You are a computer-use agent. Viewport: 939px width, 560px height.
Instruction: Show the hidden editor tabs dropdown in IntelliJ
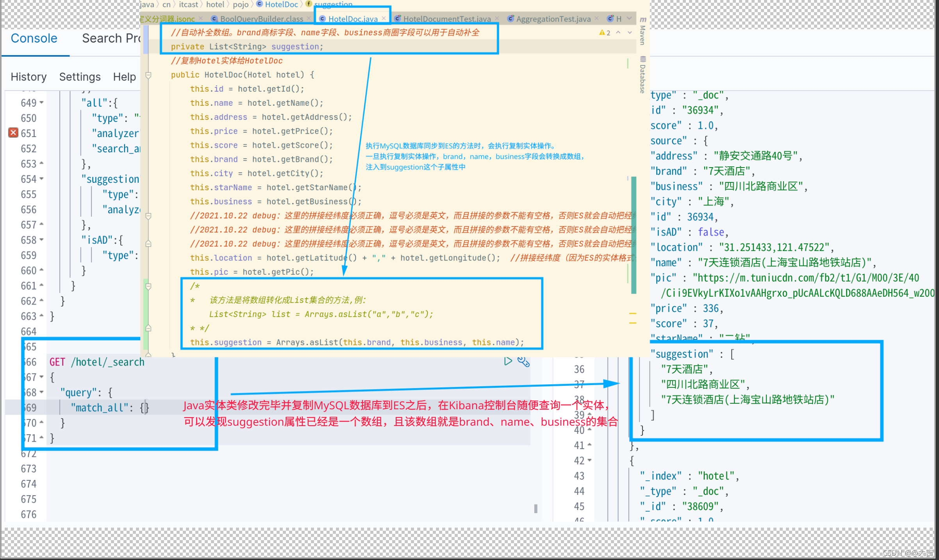point(629,18)
